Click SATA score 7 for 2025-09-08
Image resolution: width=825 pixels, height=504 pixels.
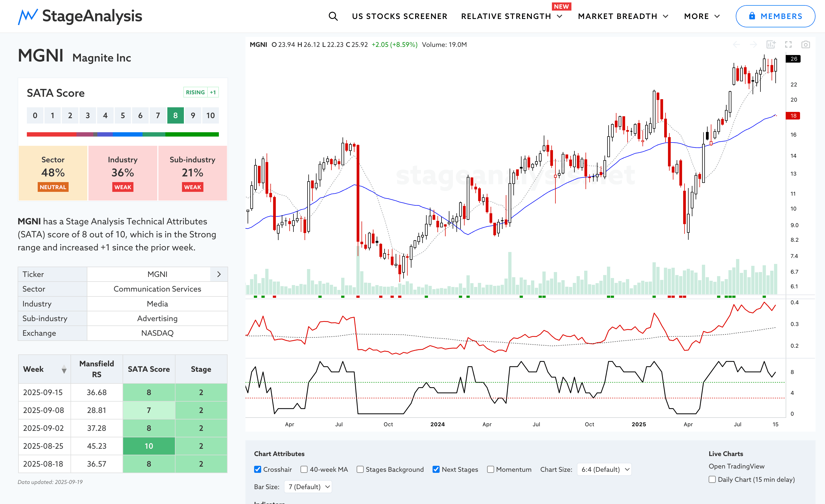pyautogui.click(x=149, y=410)
